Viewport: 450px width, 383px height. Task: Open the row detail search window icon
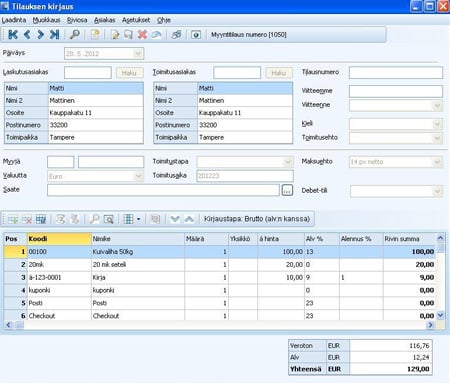(109, 219)
